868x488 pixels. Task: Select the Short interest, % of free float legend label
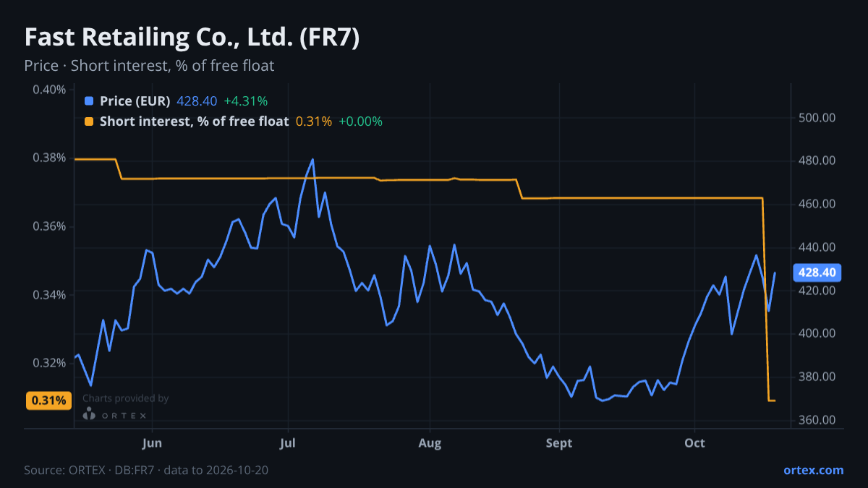click(x=195, y=121)
